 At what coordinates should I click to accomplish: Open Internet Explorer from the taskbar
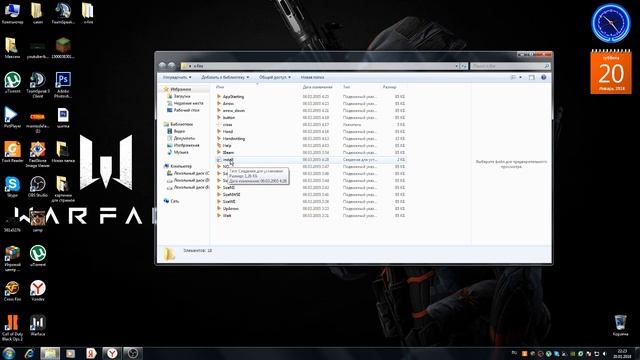coord(29,353)
